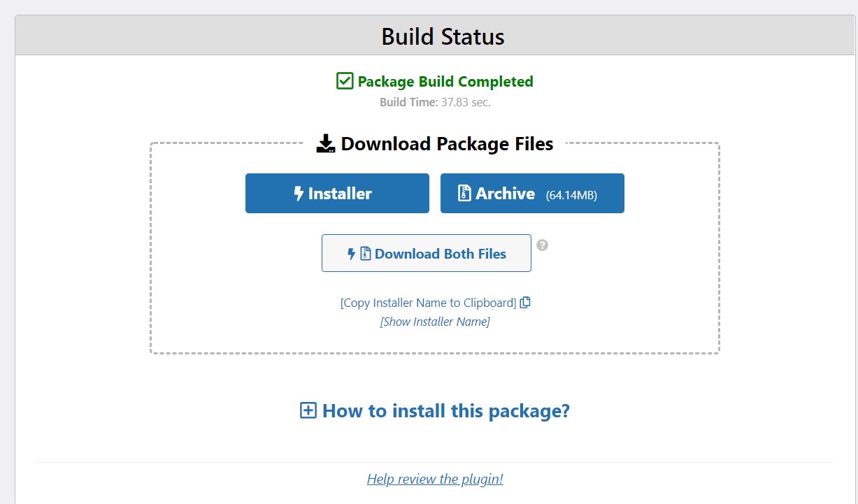Click the 64.14MB archive size label
Screen dimensions: 858x504
pos(571,195)
